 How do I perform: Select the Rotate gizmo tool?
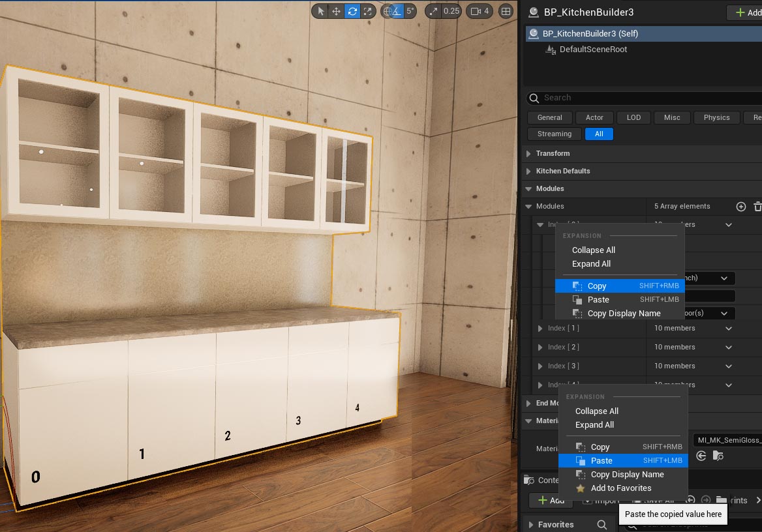coord(352,11)
